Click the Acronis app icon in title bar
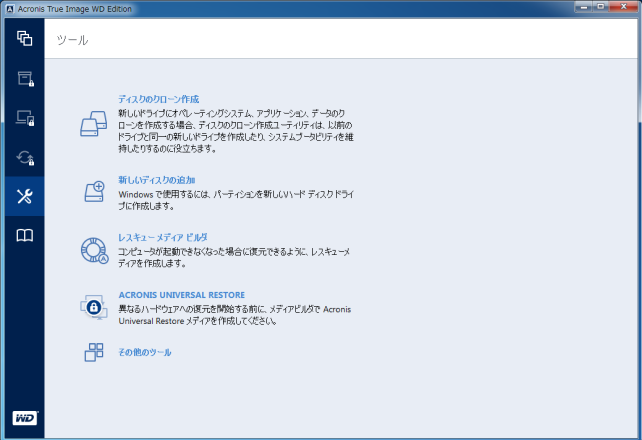Image resolution: width=642 pixels, height=440 pixels. (10, 9)
